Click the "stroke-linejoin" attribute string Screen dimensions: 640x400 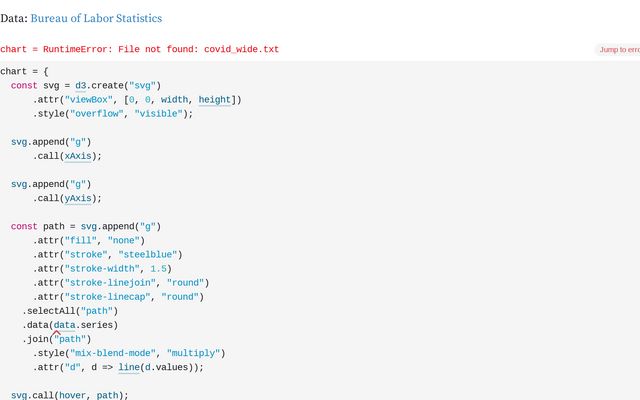click(110, 283)
